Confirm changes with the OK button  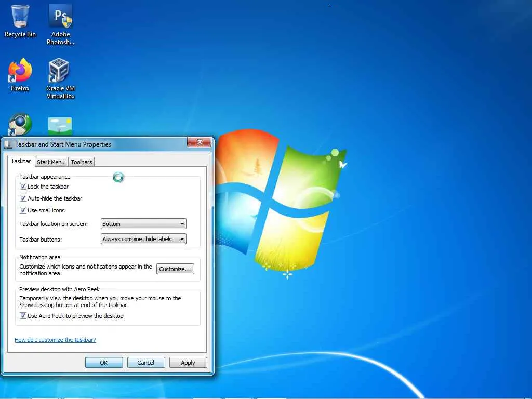click(x=104, y=362)
